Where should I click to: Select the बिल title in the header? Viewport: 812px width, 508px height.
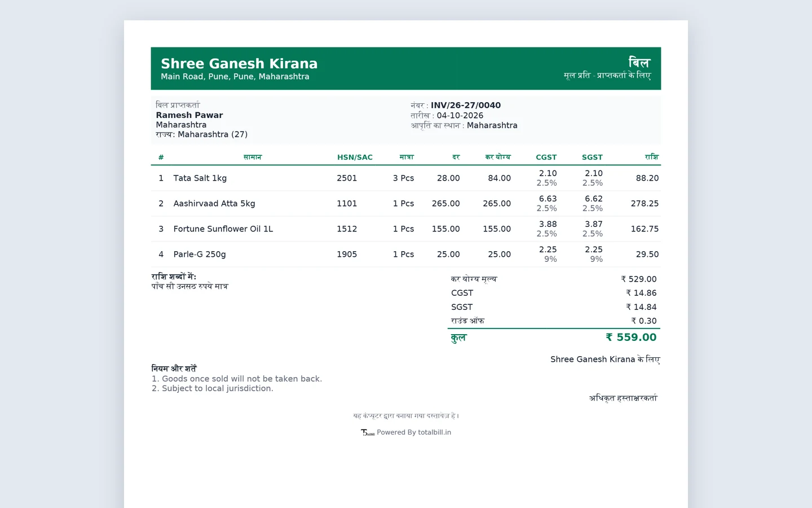[639, 62]
